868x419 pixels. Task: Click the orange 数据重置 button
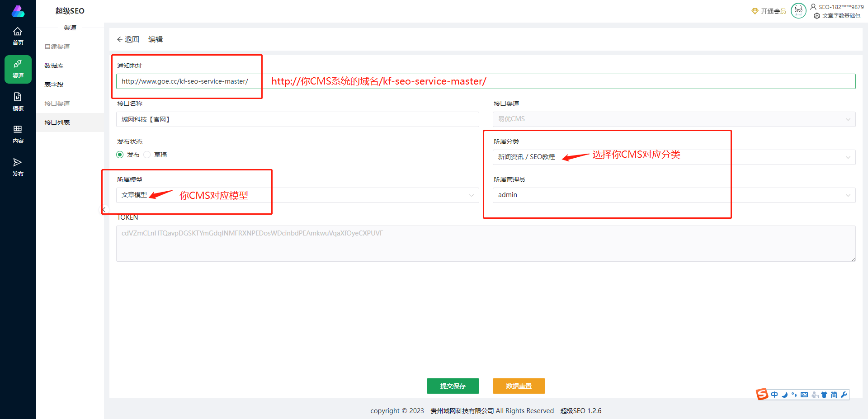pyautogui.click(x=519, y=386)
